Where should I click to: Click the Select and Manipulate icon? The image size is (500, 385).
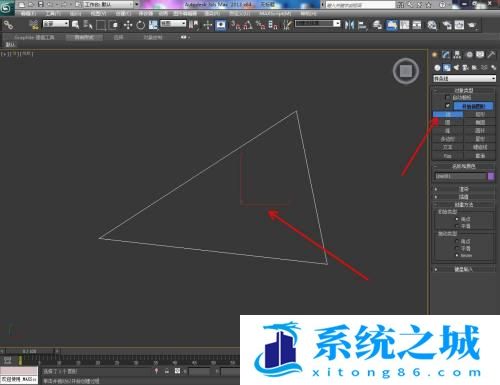(x=208, y=25)
